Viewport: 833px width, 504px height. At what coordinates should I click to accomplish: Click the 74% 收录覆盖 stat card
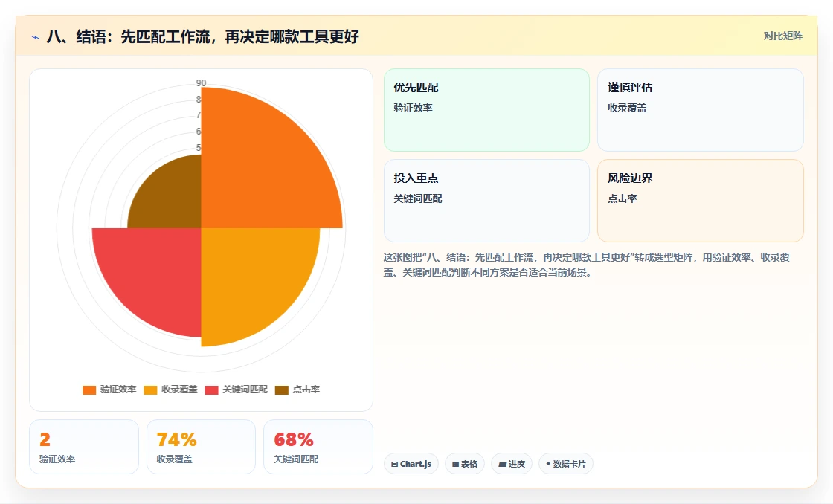click(x=201, y=447)
